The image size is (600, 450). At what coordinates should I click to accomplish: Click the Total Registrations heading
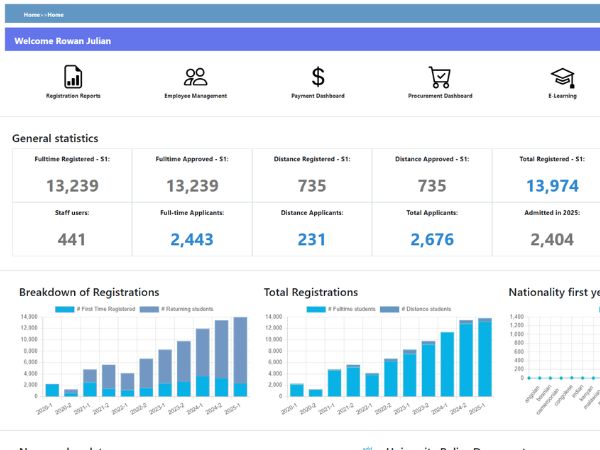coord(311,292)
